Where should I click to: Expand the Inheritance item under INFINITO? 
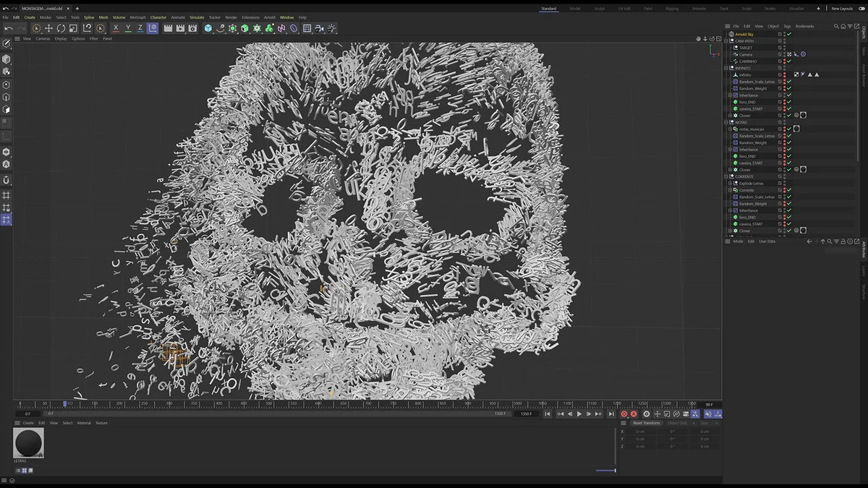click(x=731, y=95)
